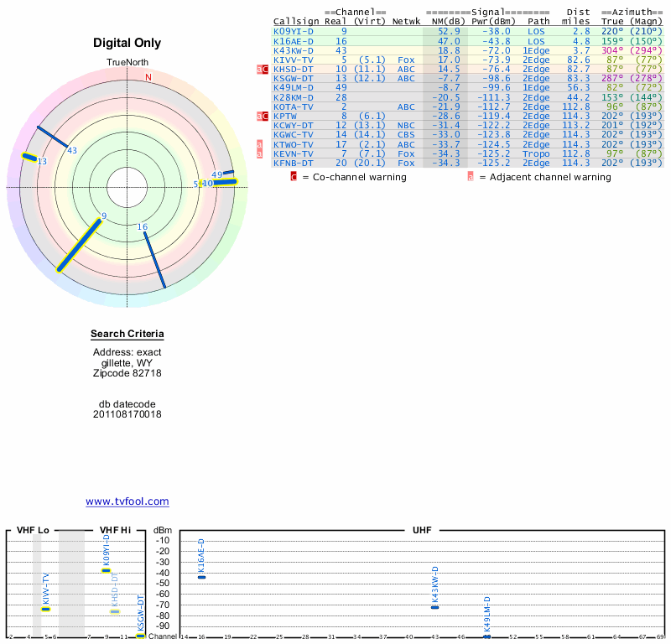Click the K49LM-D signal marker in the UHF chart
Screen dimensions: 671x644
tap(486, 636)
